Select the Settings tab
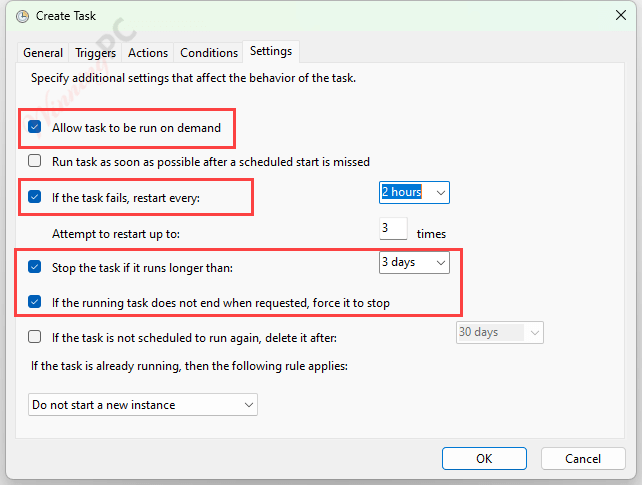Screen dimensions: 642x485 point(271,51)
